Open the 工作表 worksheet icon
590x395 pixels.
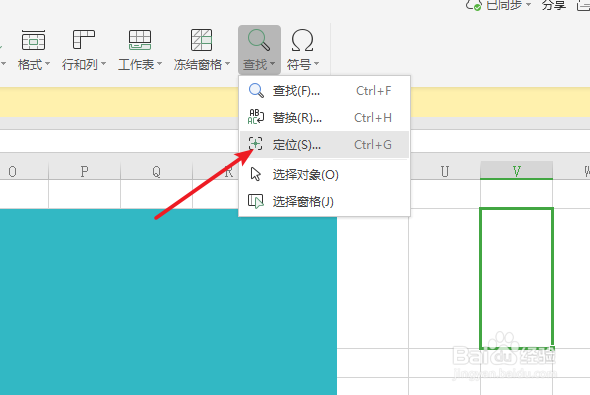click(140, 40)
